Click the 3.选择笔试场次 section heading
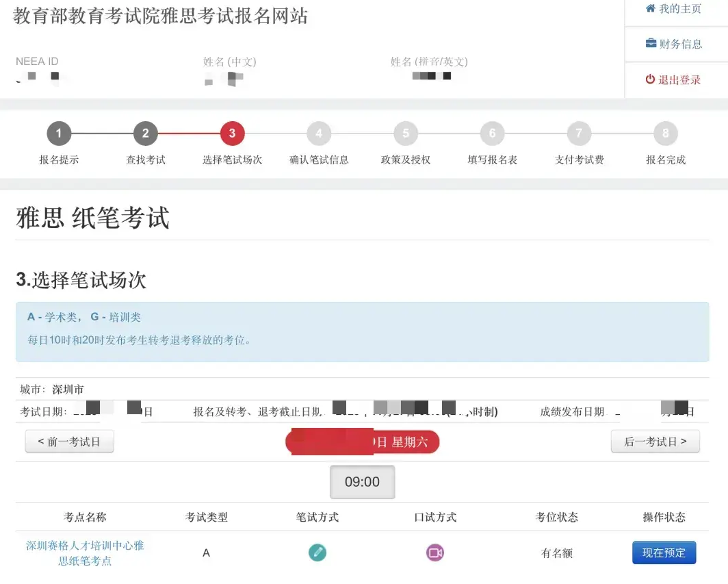The height and width of the screenshot is (584, 728). pyautogui.click(x=81, y=280)
